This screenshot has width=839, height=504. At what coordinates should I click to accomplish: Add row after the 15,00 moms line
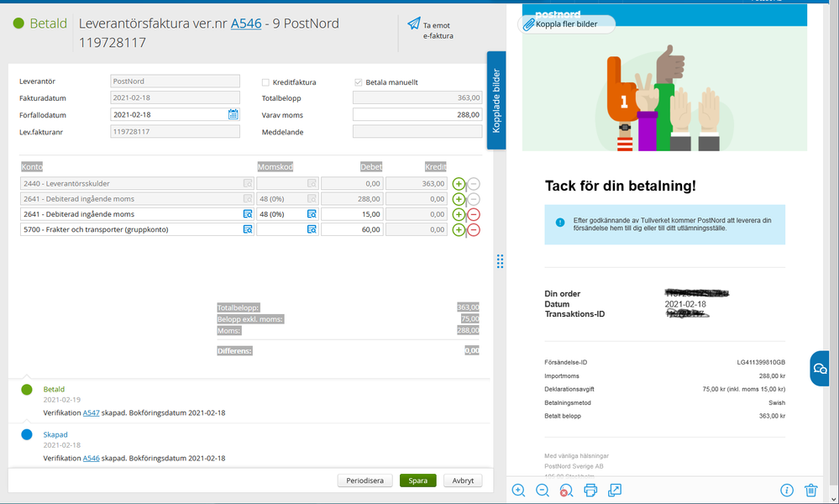pos(459,214)
